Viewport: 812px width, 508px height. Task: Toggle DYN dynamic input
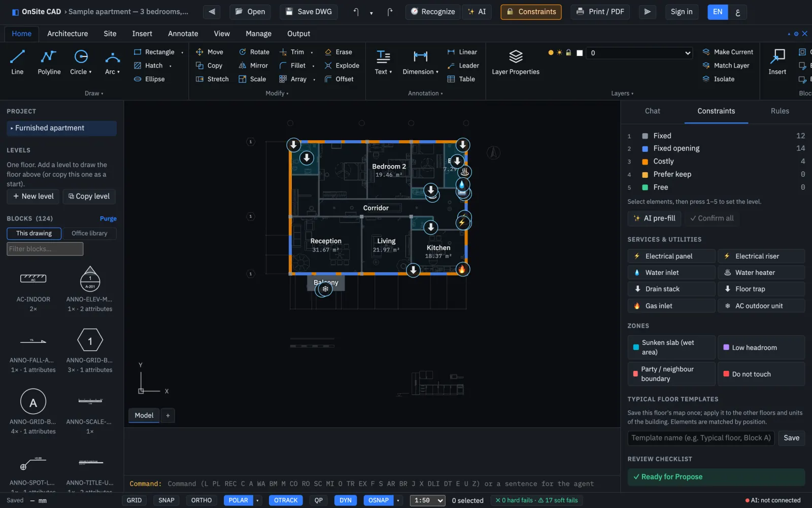[x=346, y=500]
